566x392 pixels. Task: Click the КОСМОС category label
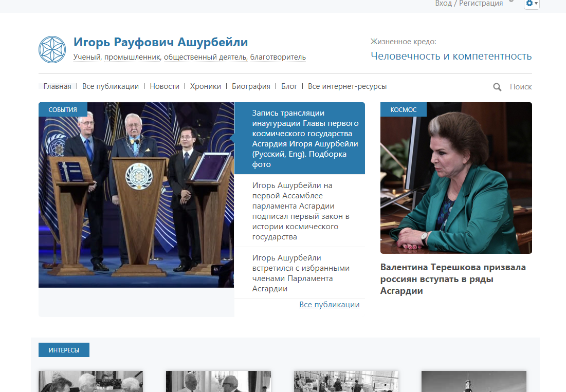pyautogui.click(x=403, y=109)
